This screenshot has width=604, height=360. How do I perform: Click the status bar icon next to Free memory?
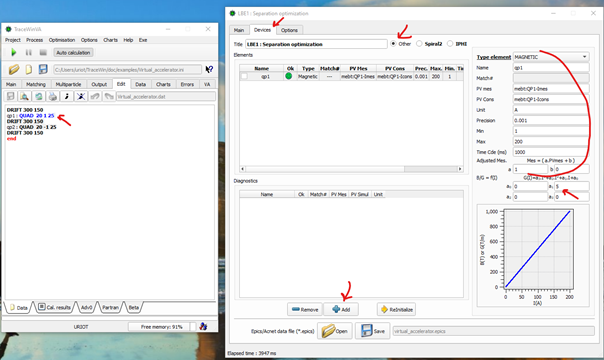tap(203, 327)
